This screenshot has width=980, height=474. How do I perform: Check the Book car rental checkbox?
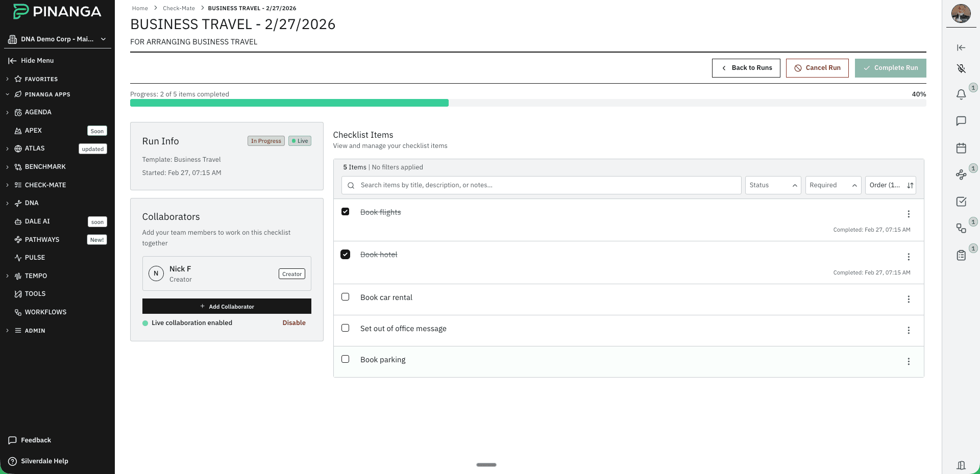pos(346,297)
